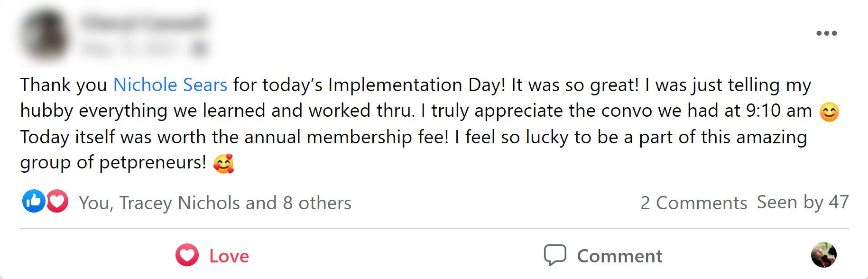The width and height of the screenshot is (868, 279).
Task: Open the three-dot post options menu
Action: coord(826,33)
